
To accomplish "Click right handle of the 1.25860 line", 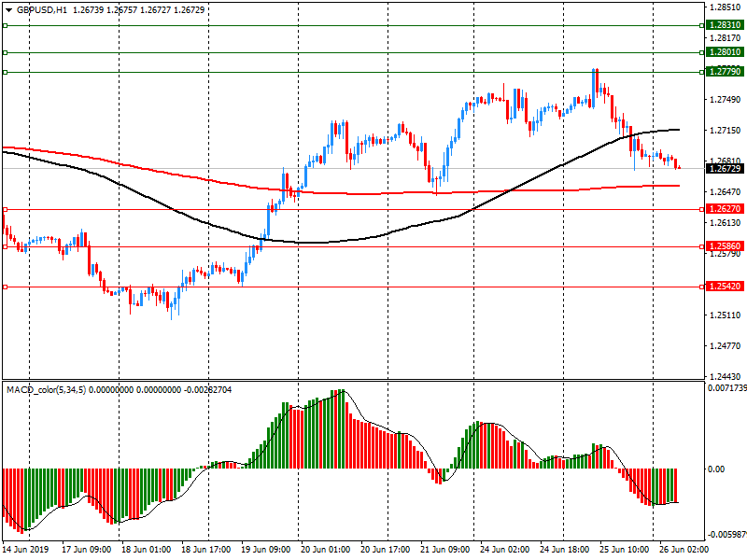I will [x=702, y=246].
